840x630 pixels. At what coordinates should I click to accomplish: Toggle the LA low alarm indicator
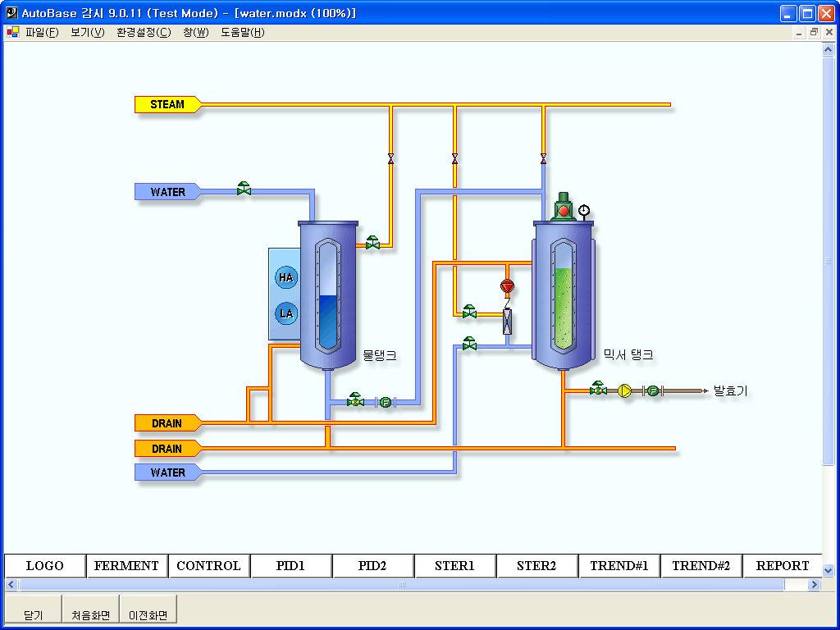[285, 313]
